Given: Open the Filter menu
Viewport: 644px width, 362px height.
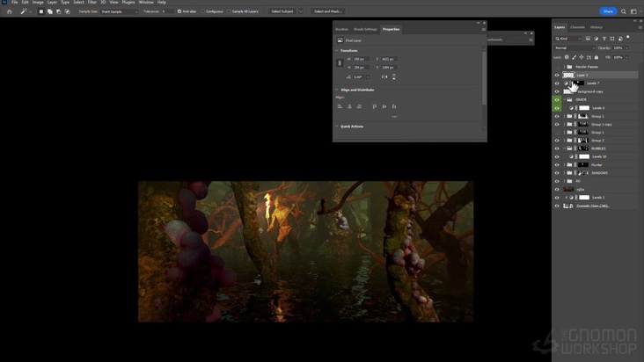Looking at the screenshot, I should (x=92, y=2).
